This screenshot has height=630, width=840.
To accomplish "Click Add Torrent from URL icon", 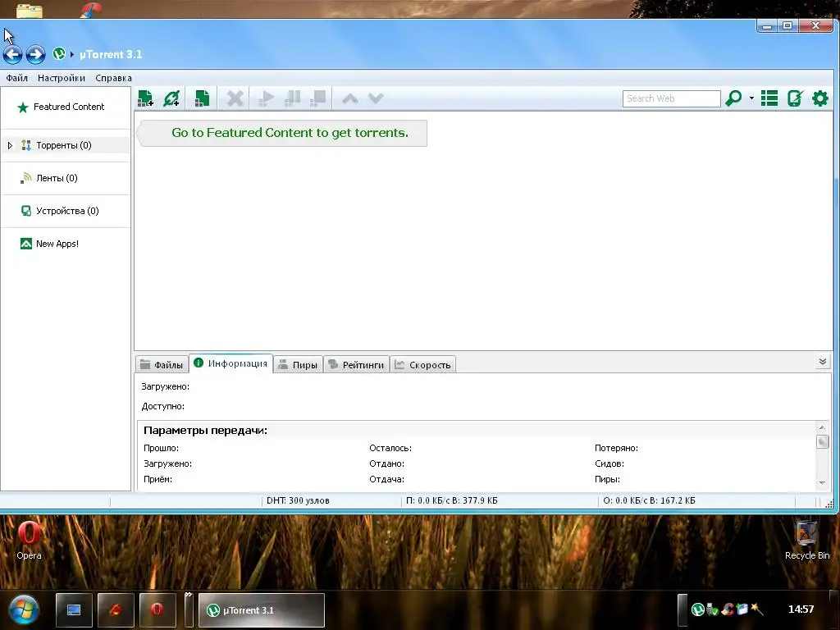I will pos(171,98).
